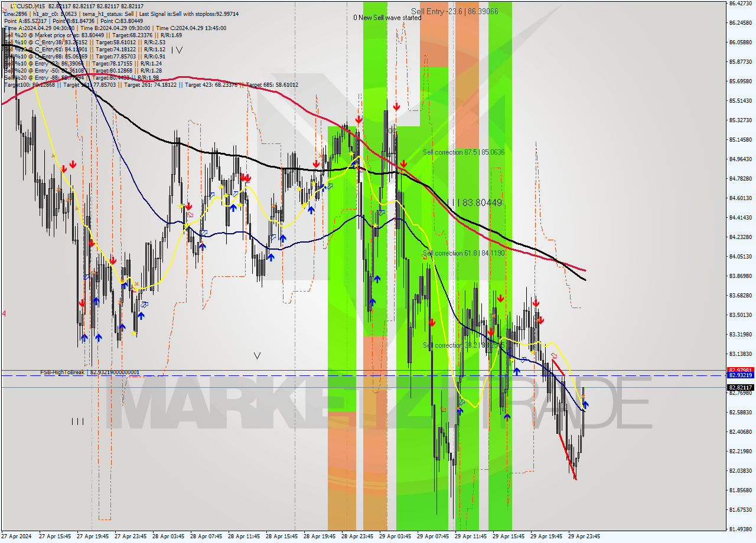Click the '28 Apr 07:45' time label
This screenshot has height=543, width=756.
pos(206,537)
